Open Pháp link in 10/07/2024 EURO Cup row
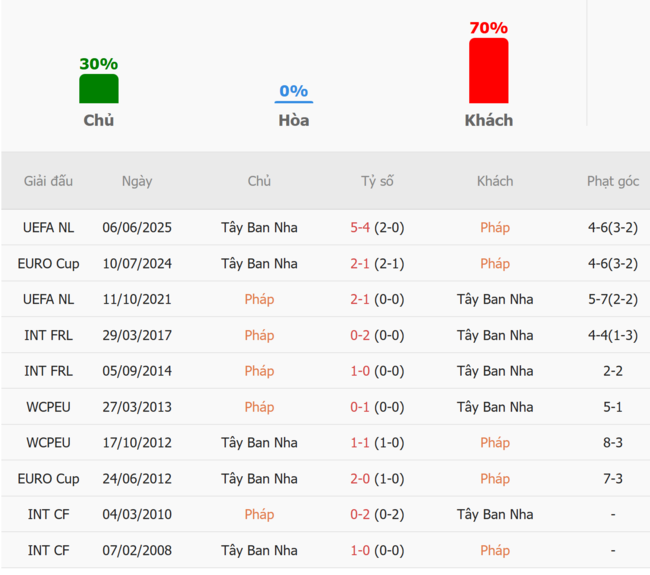 (495, 264)
